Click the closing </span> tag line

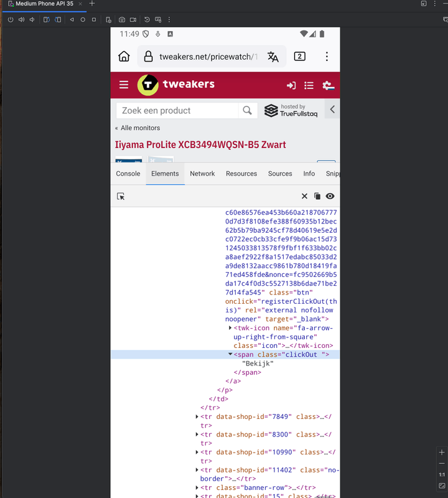248,372
